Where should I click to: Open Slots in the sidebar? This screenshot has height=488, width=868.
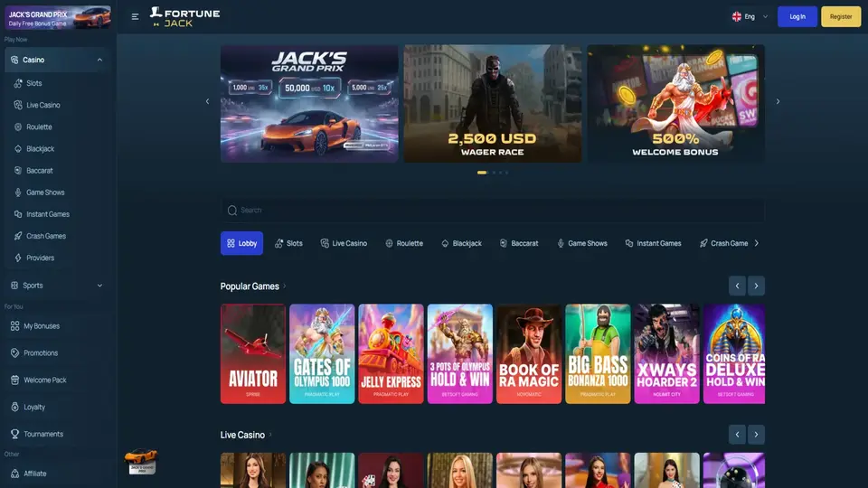pyautogui.click(x=33, y=83)
